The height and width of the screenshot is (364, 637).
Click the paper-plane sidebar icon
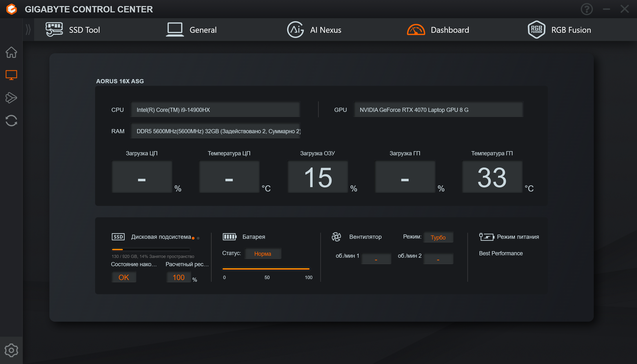pyautogui.click(x=11, y=98)
